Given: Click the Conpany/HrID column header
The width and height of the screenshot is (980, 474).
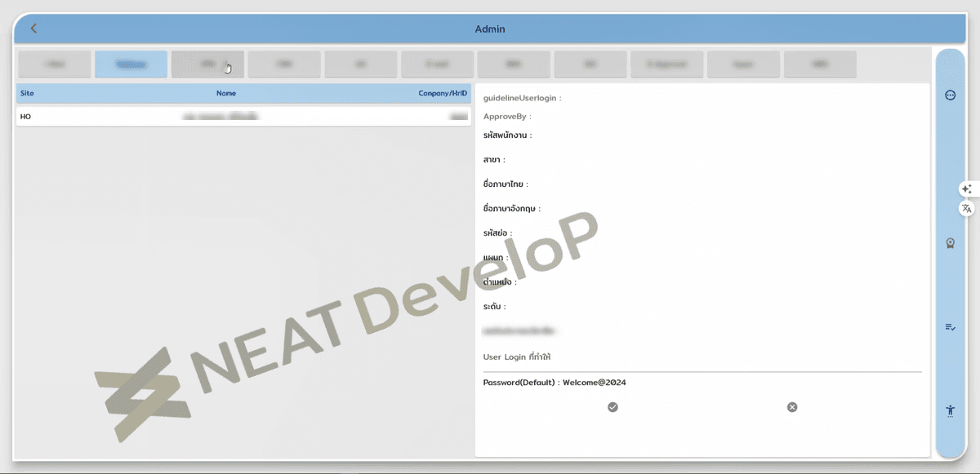Looking at the screenshot, I should [443, 93].
